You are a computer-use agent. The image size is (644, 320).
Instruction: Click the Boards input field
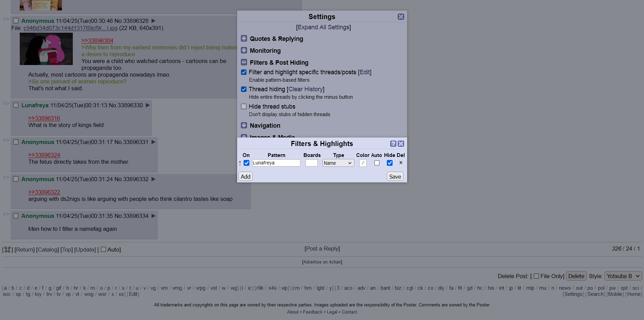pyautogui.click(x=312, y=163)
